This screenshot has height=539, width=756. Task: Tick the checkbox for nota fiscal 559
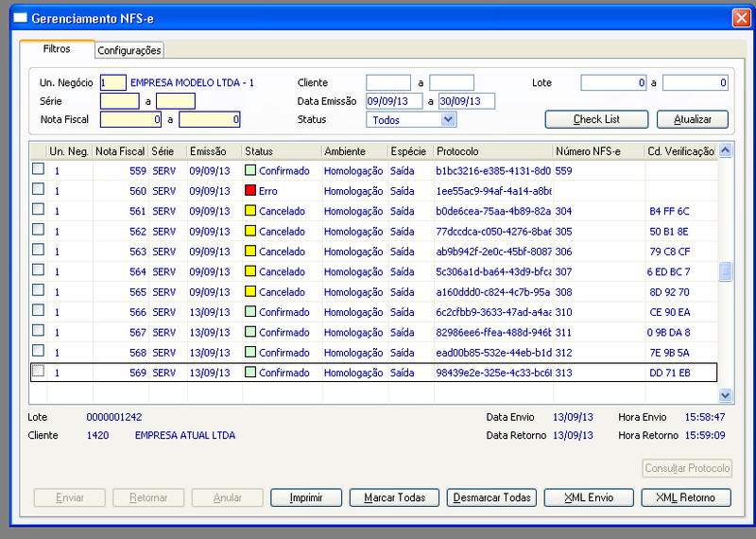coord(38,169)
